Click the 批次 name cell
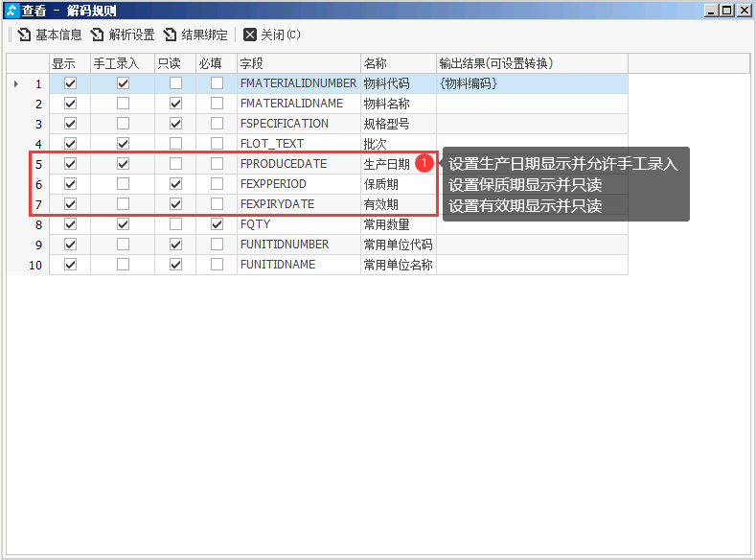Image resolution: width=756 pixels, height=560 pixels. click(399, 144)
